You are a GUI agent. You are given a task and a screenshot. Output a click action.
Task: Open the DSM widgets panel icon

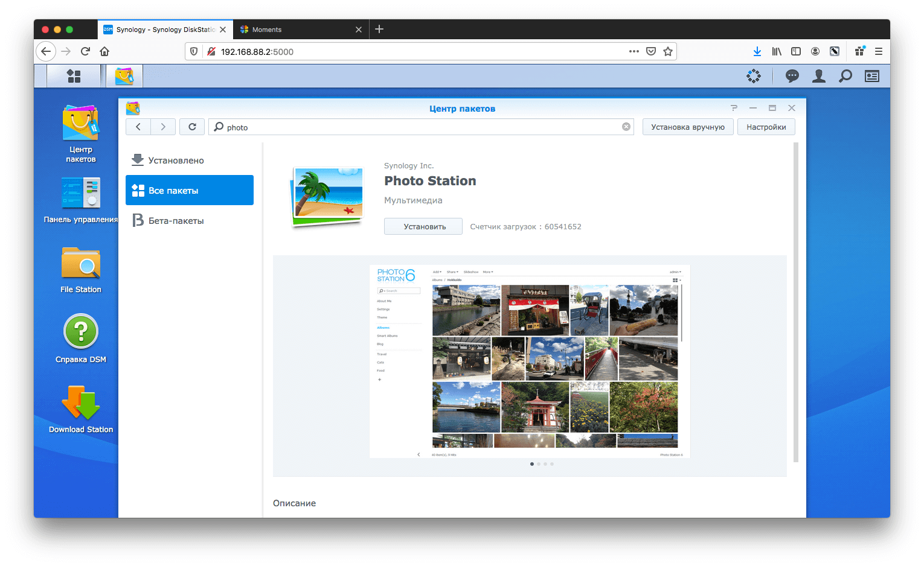tap(871, 76)
